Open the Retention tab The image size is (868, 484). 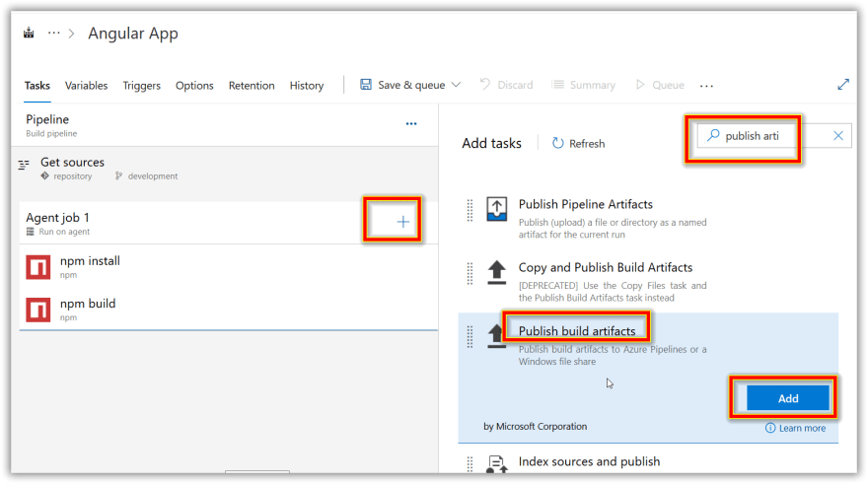(x=252, y=85)
